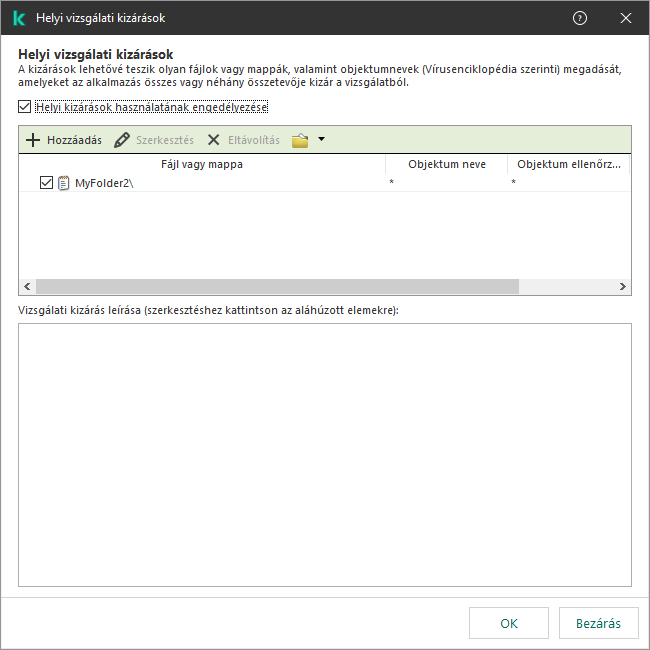
Task: Click inside the exclusion description box
Action: point(325,455)
